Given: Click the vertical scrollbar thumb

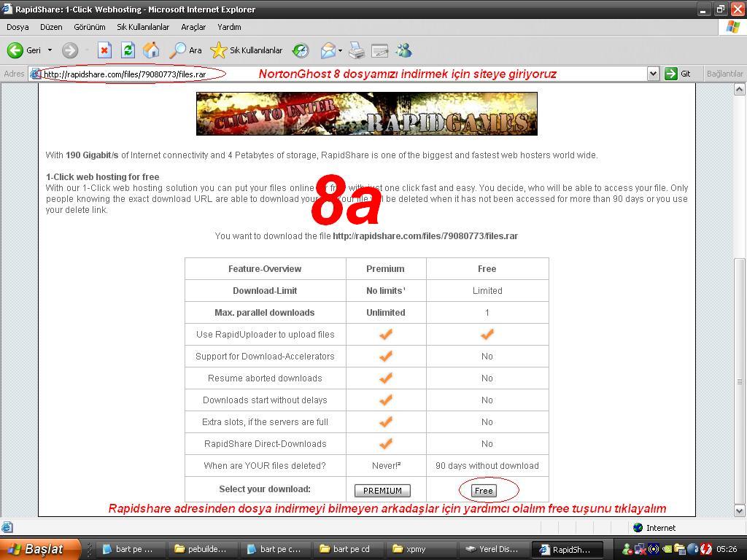Looking at the screenshot, I should (739, 381).
